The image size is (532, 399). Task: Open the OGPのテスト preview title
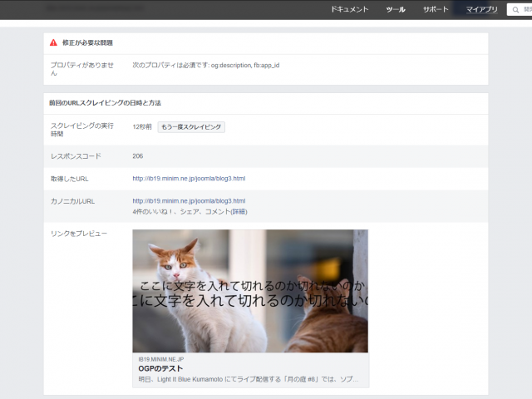pyautogui.click(x=160, y=368)
